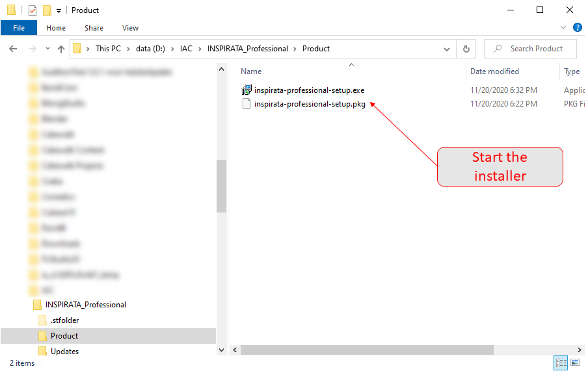
Task: Click the PKG File type cell
Action: click(574, 104)
